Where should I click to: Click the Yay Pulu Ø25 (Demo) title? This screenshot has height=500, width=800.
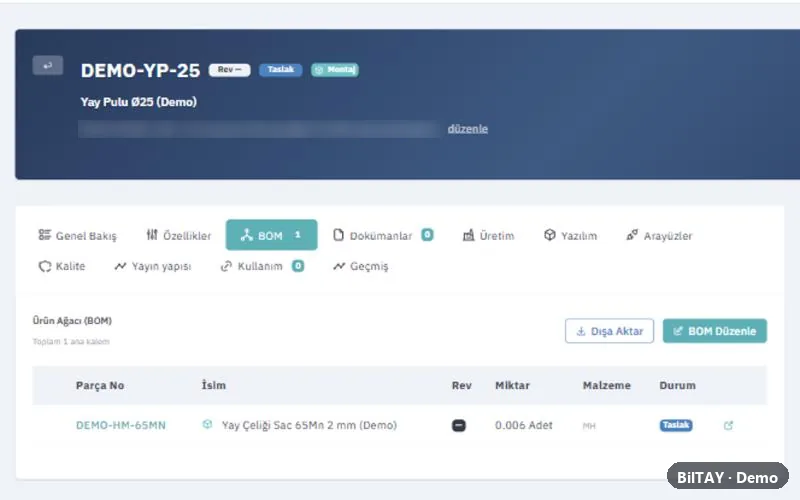coord(138,102)
